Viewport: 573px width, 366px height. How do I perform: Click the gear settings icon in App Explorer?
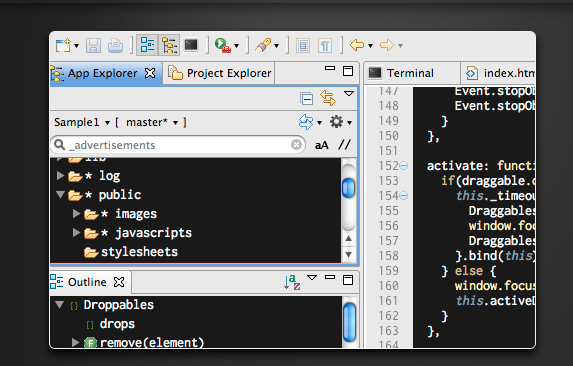click(336, 122)
